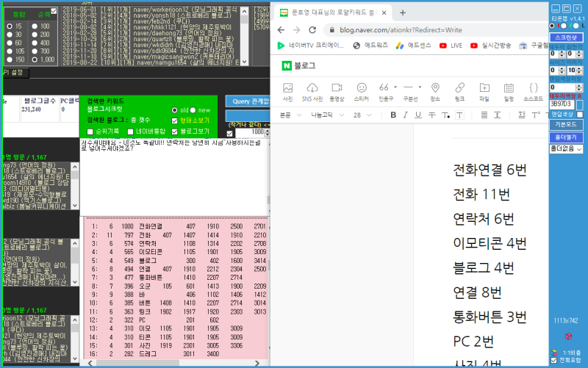Underline the selected text in editor
This screenshot has width=588, height=368.
418,115
